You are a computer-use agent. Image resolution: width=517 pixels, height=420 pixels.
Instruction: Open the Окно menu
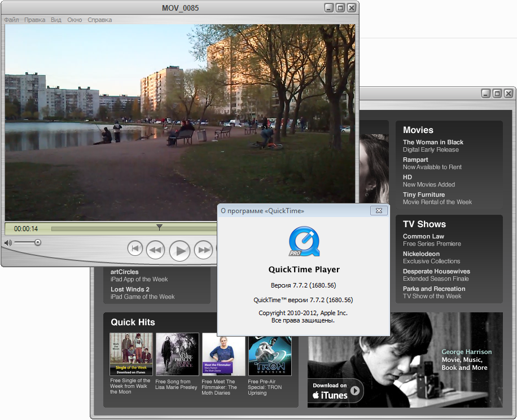pyautogui.click(x=75, y=20)
